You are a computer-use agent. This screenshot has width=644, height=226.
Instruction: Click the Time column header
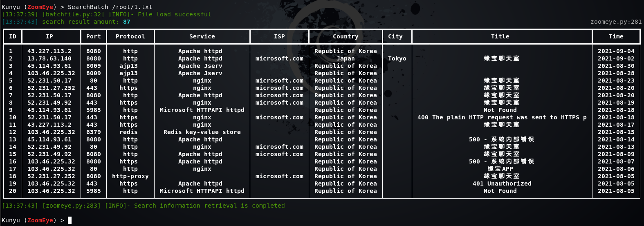pyautogui.click(x=616, y=36)
